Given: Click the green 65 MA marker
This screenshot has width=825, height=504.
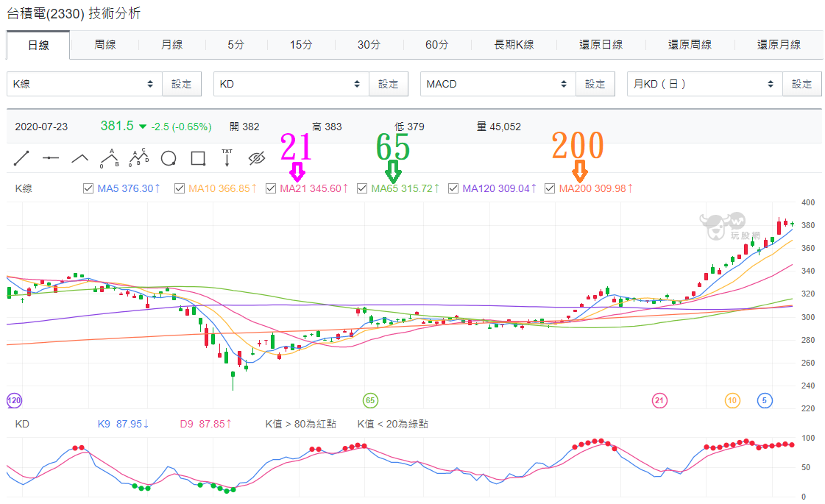Looking at the screenshot, I should click(x=370, y=400).
